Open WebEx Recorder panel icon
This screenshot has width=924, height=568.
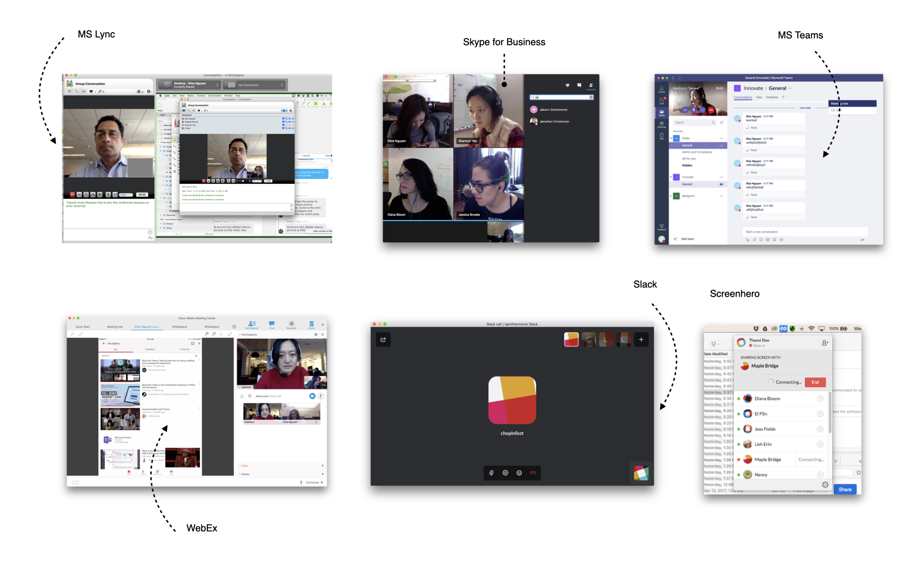[x=292, y=324]
